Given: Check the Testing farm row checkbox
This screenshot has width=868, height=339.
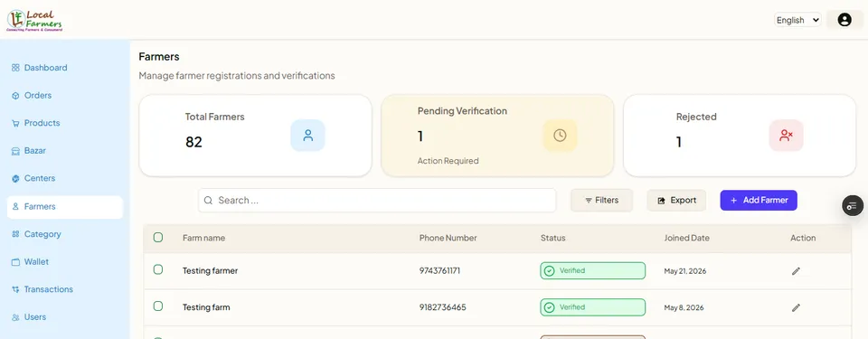Looking at the screenshot, I should coord(157,306).
